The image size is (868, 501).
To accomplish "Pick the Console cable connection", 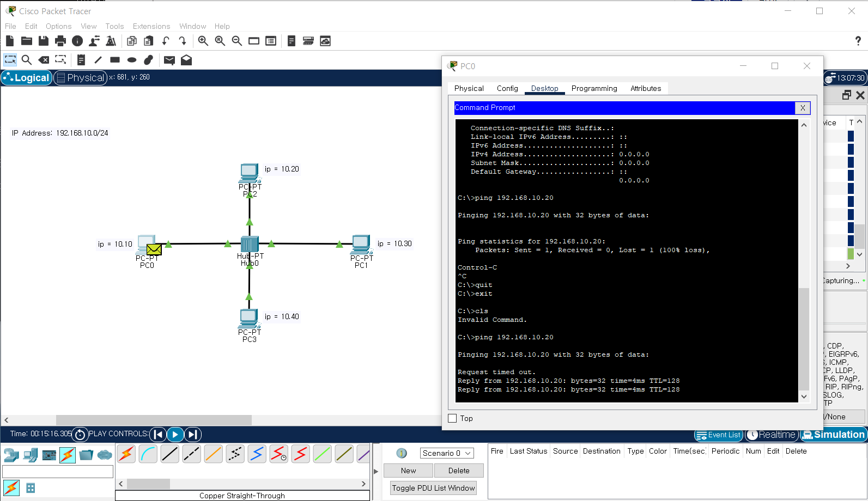I will [x=148, y=454].
